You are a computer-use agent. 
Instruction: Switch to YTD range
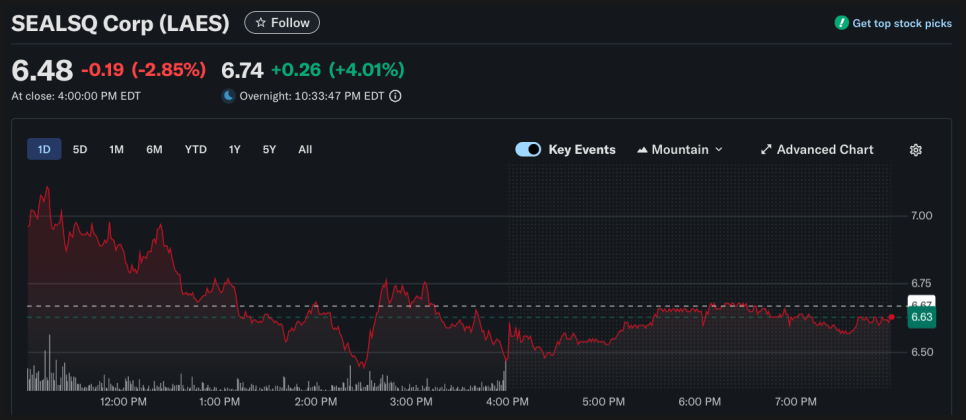pyautogui.click(x=195, y=150)
